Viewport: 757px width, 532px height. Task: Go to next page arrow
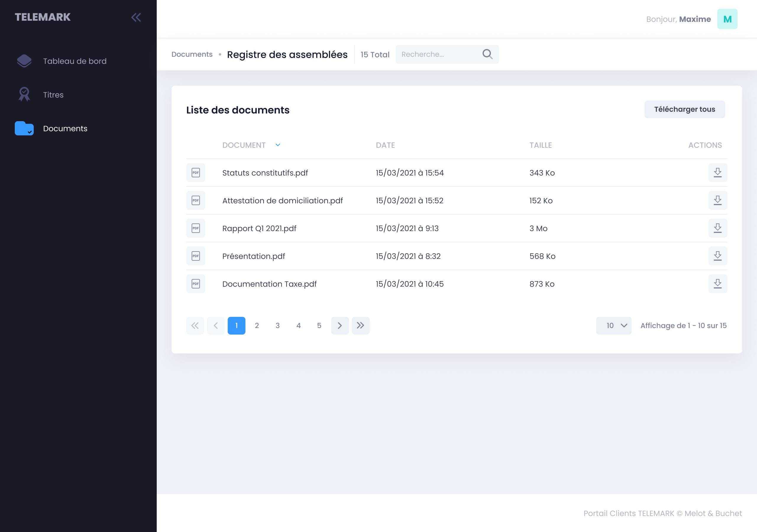pyautogui.click(x=339, y=326)
